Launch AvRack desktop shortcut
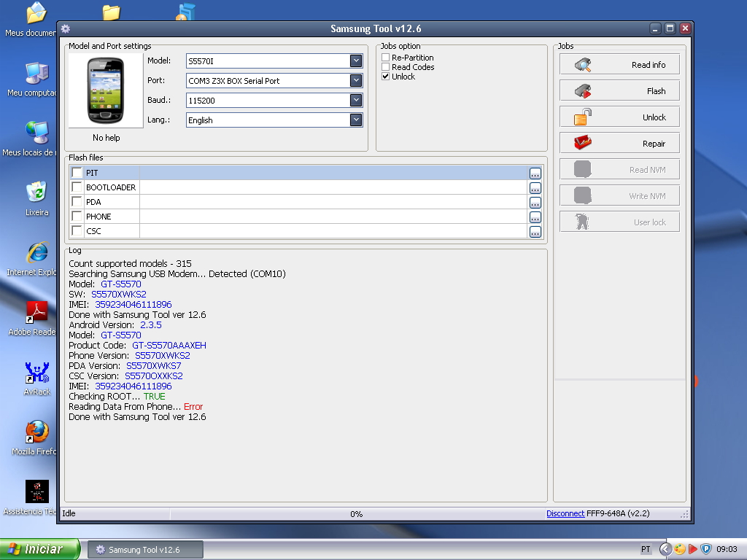747x560 pixels. point(36,373)
